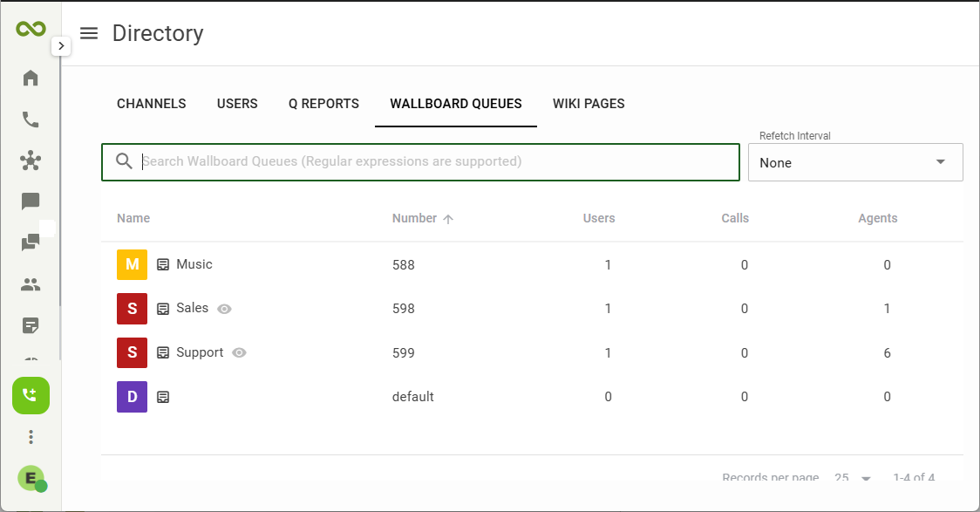The image size is (980, 512).
Task: Switch to the Channels tab
Action: point(151,104)
